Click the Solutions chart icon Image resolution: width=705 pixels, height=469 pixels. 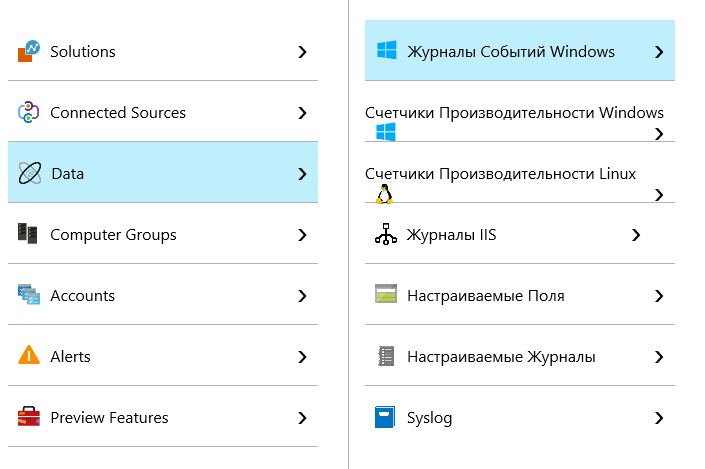pos(29,51)
